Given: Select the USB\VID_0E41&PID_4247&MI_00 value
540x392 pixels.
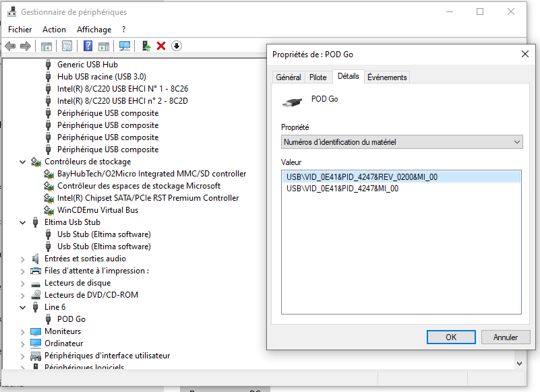Looking at the screenshot, I should 342,189.
